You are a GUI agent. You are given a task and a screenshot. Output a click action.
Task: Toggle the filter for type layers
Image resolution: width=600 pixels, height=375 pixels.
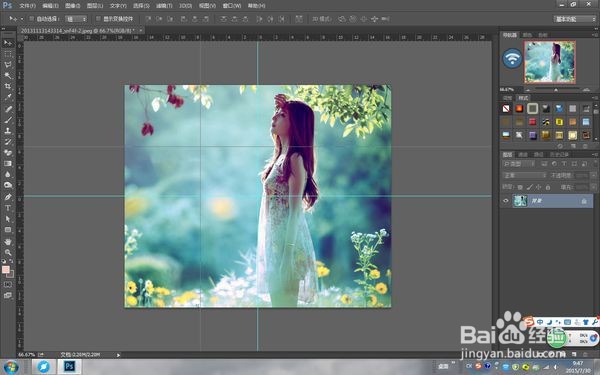pos(564,164)
